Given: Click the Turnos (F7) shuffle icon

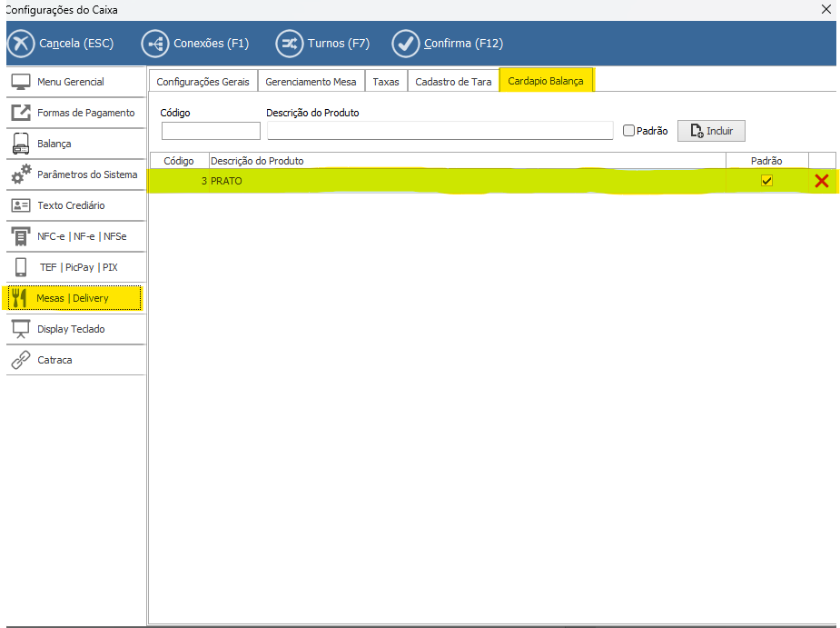Looking at the screenshot, I should [x=289, y=44].
